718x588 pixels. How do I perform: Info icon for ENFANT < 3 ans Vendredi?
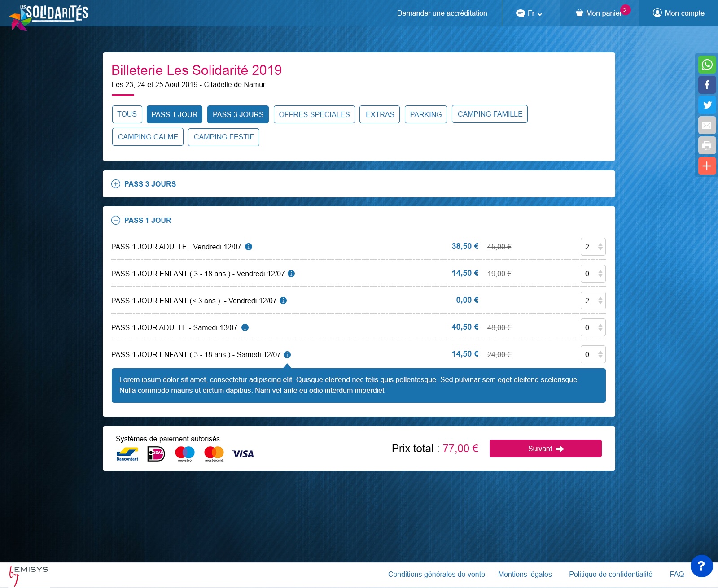[x=283, y=301]
